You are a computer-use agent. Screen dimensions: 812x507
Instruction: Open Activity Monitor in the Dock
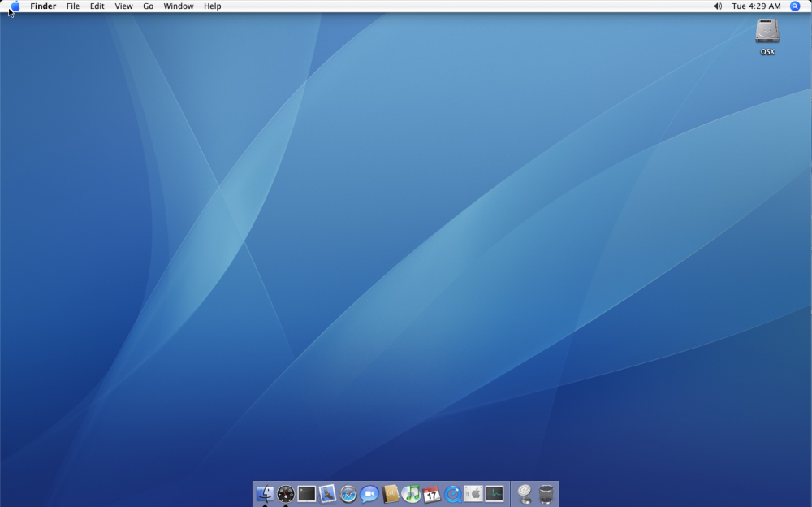pos(495,494)
